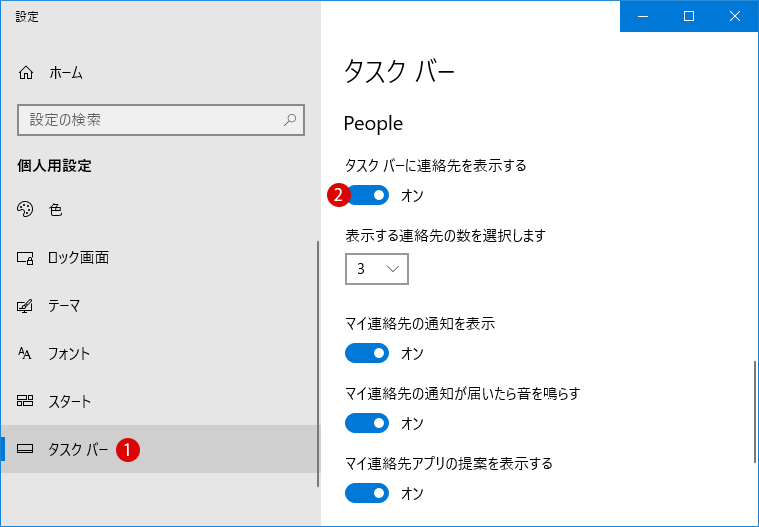
Task: Click inside the 設定の検索 search box
Action: point(150,120)
